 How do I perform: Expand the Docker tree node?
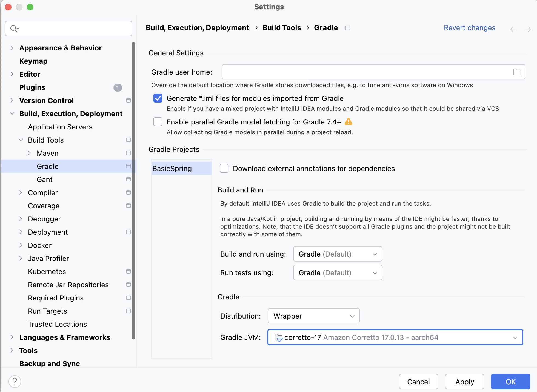click(x=21, y=245)
